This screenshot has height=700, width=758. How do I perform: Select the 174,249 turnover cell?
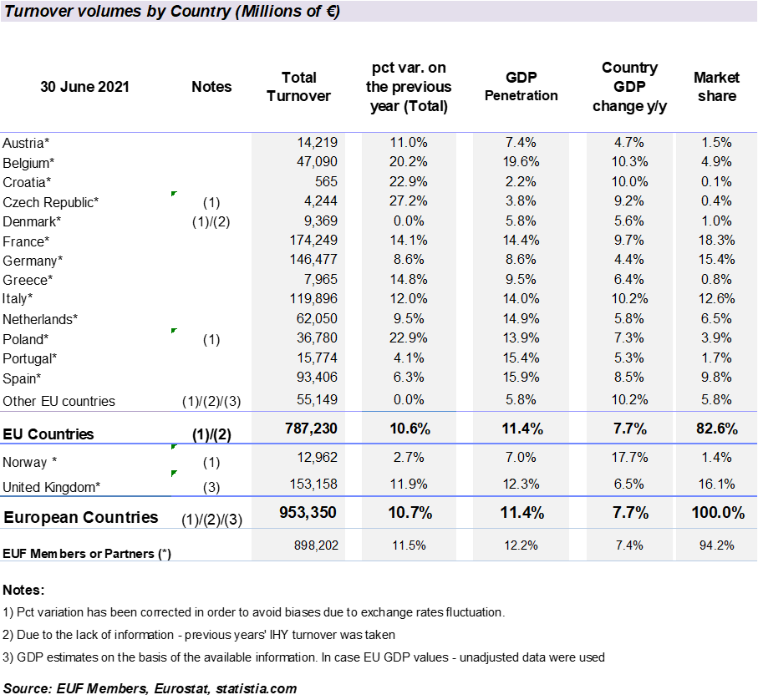pos(298,241)
